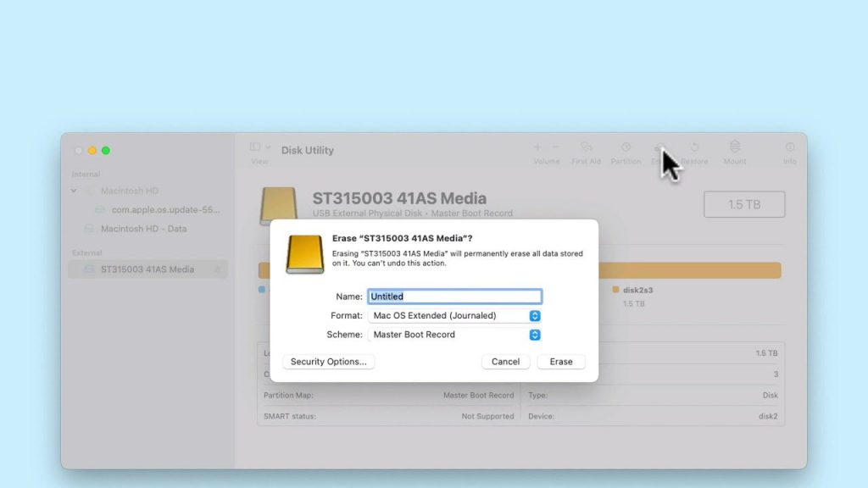Click the Name field containing Untitled

[454, 297]
